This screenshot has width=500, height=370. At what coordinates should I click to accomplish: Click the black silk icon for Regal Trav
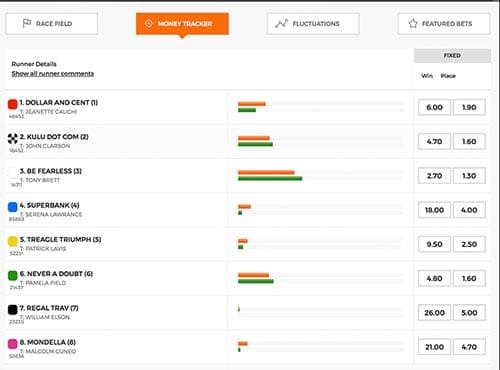coord(13,310)
